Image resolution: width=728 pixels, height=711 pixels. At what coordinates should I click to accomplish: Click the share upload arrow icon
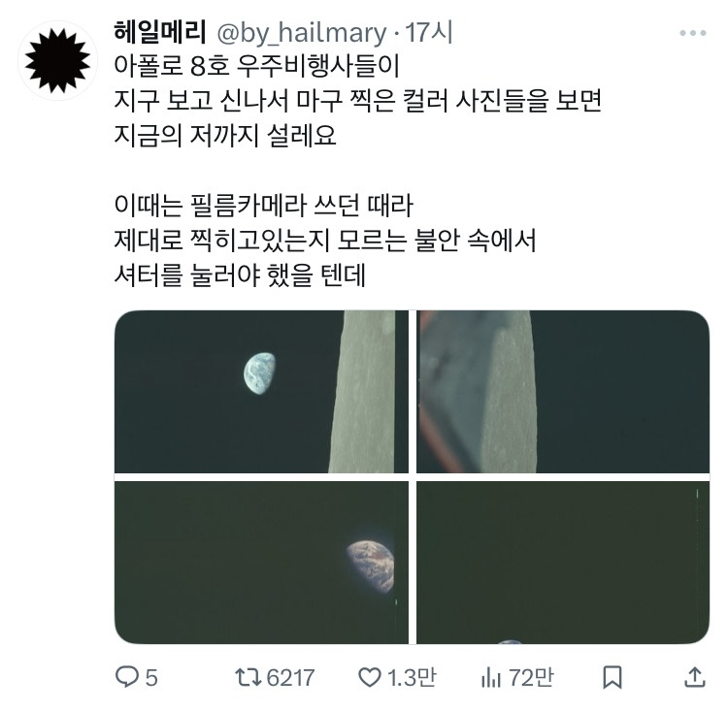[x=695, y=677]
